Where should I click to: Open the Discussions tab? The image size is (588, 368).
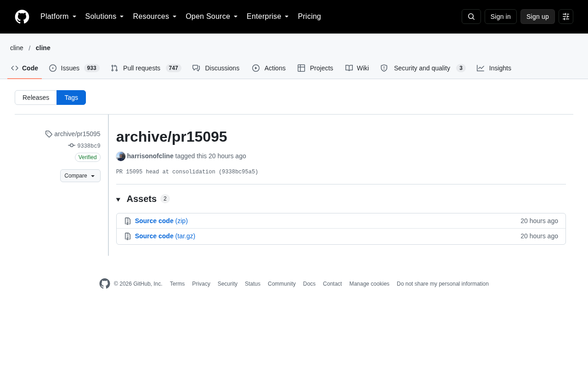click(216, 68)
